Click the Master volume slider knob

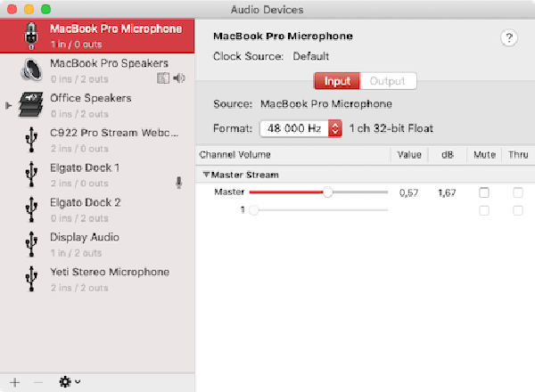point(327,192)
